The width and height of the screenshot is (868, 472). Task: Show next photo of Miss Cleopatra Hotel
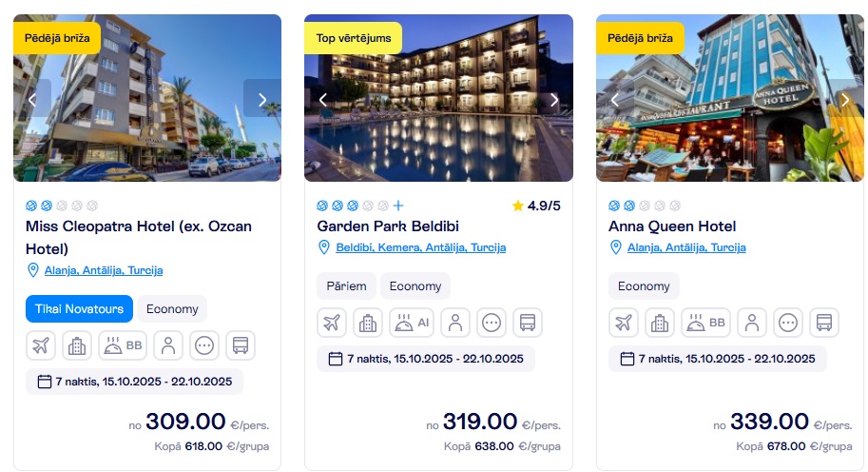tap(261, 99)
